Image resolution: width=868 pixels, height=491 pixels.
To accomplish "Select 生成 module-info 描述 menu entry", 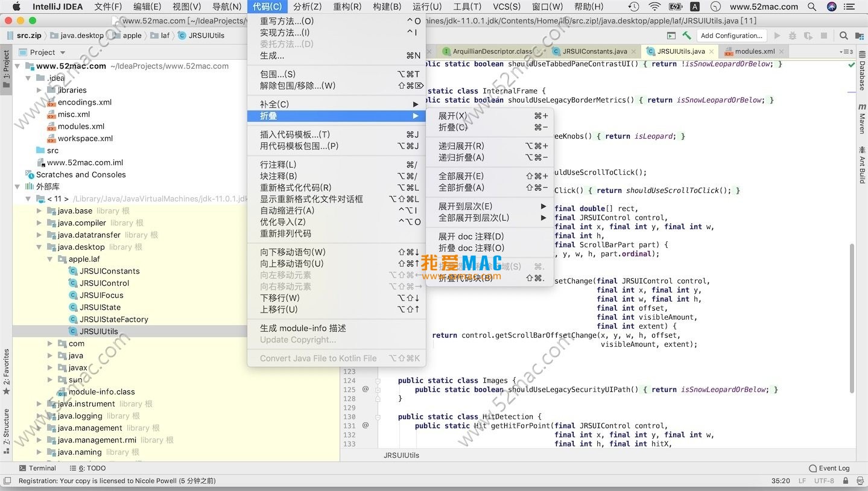I will tap(337, 328).
